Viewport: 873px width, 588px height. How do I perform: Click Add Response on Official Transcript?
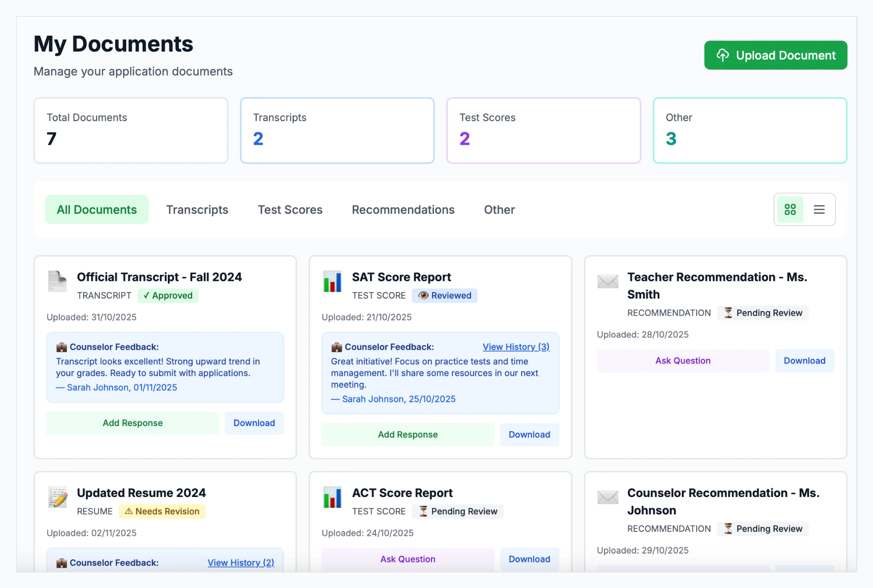(x=132, y=423)
